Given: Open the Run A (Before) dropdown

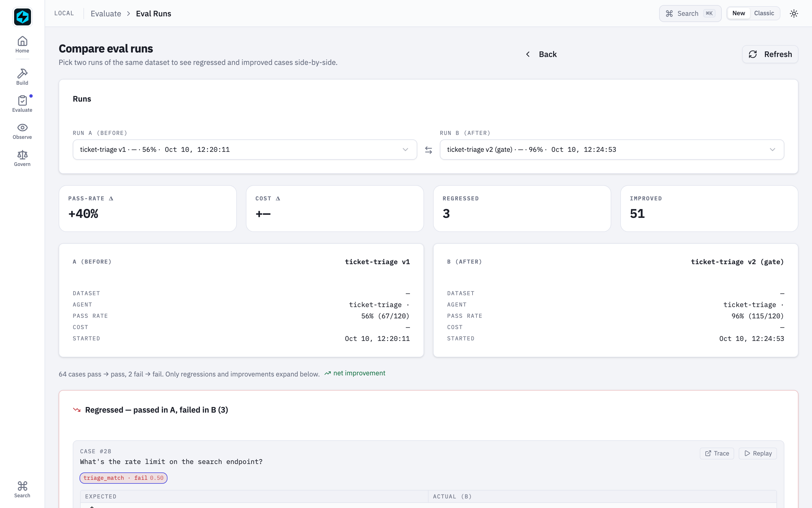Looking at the screenshot, I should 245,150.
